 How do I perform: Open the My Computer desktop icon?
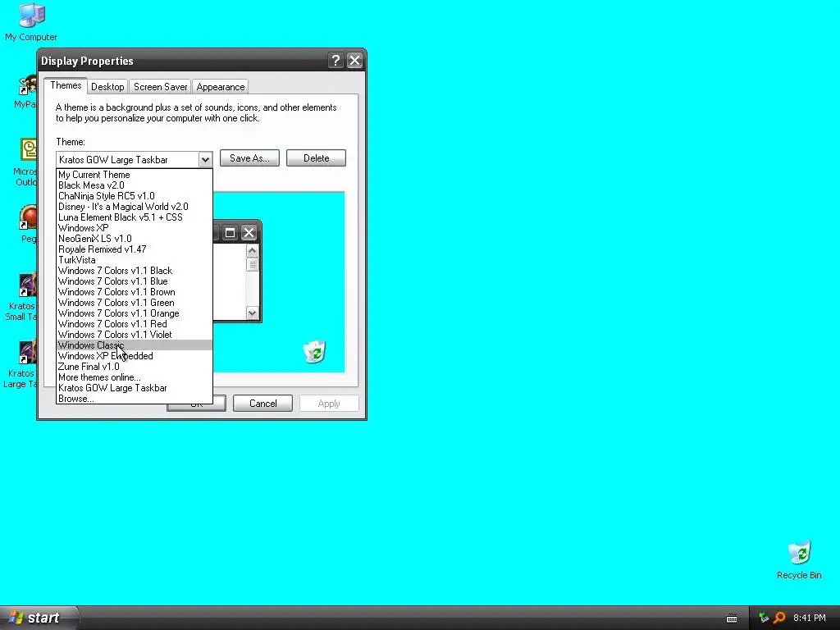[31, 21]
